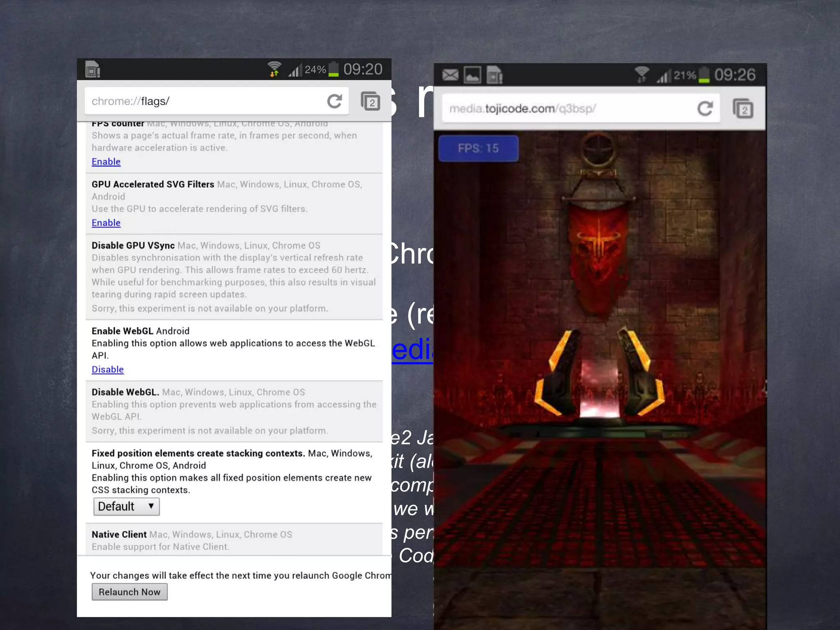Click Fixed position elements create stacking contexts heading
Viewport: 840px width, 630px height.
click(198, 453)
